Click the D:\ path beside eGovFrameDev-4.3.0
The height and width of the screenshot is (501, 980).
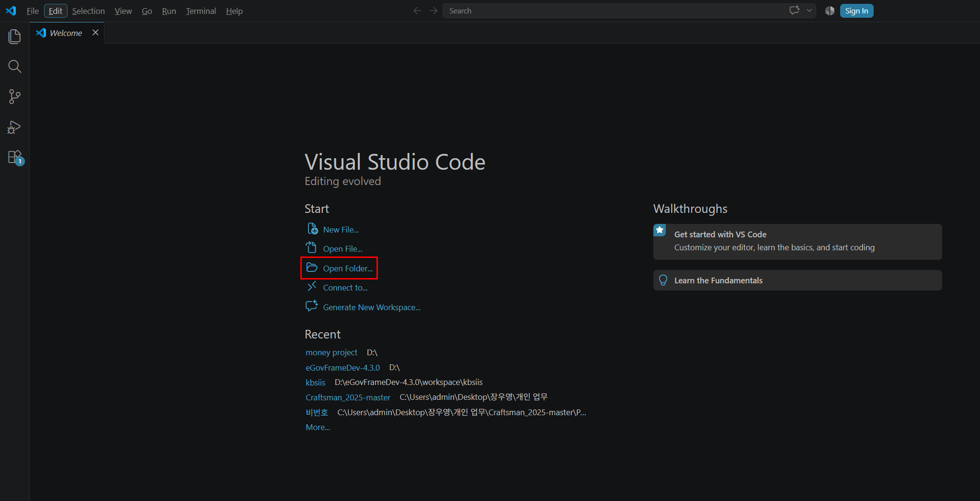395,368
